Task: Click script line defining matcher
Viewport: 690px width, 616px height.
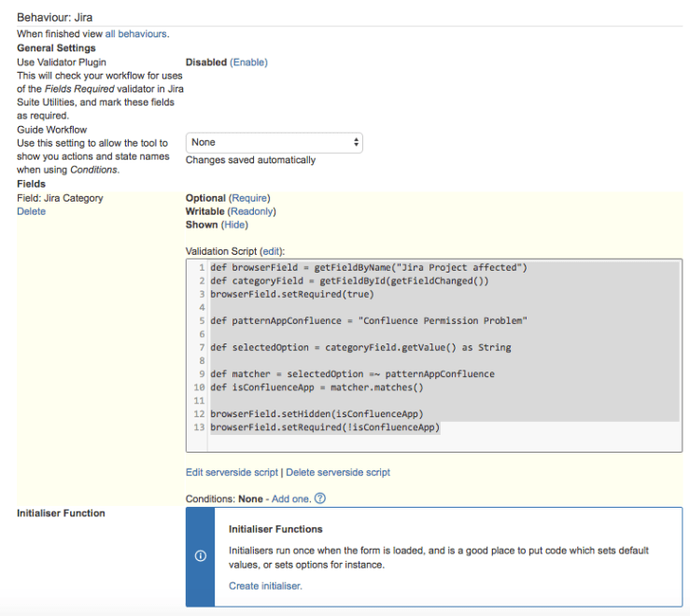Action: coord(352,374)
